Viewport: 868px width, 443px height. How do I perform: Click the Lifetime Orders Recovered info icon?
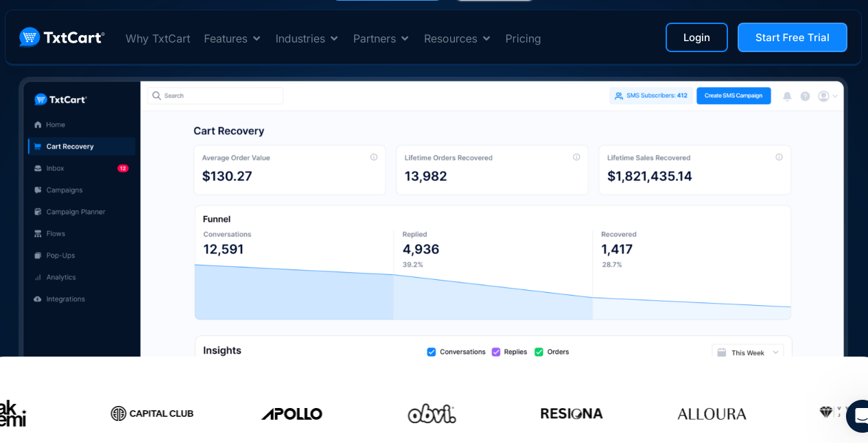point(576,157)
